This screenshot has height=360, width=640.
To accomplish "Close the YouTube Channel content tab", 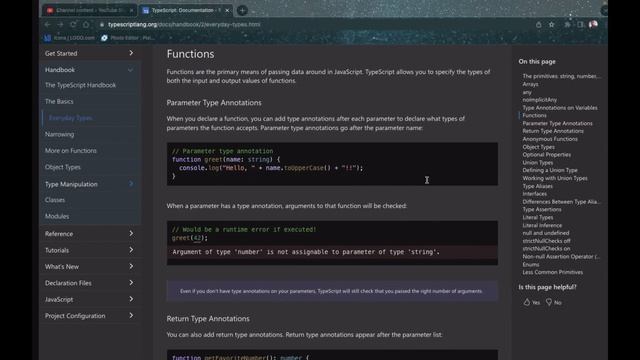I will point(131,11).
